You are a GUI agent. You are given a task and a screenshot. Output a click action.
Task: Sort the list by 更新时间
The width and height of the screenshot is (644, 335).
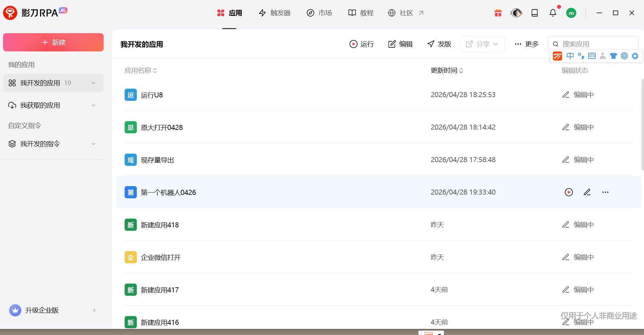tap(447, 70)
